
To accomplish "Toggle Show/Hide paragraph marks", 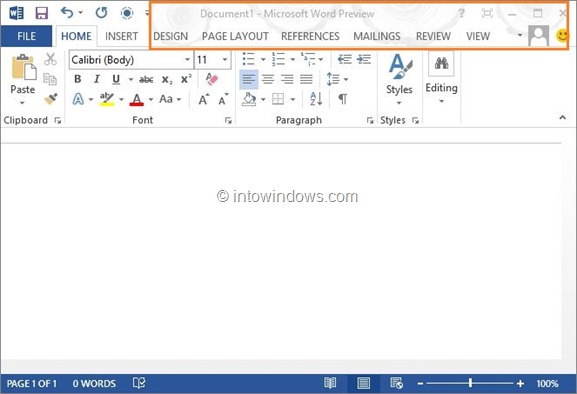I will click(x=343, y=99).
